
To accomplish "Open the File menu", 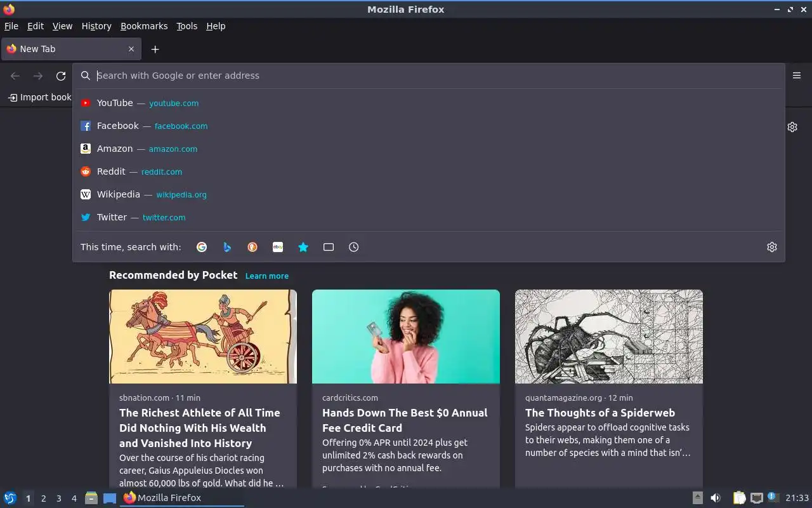I will click(x=11, y=26).
